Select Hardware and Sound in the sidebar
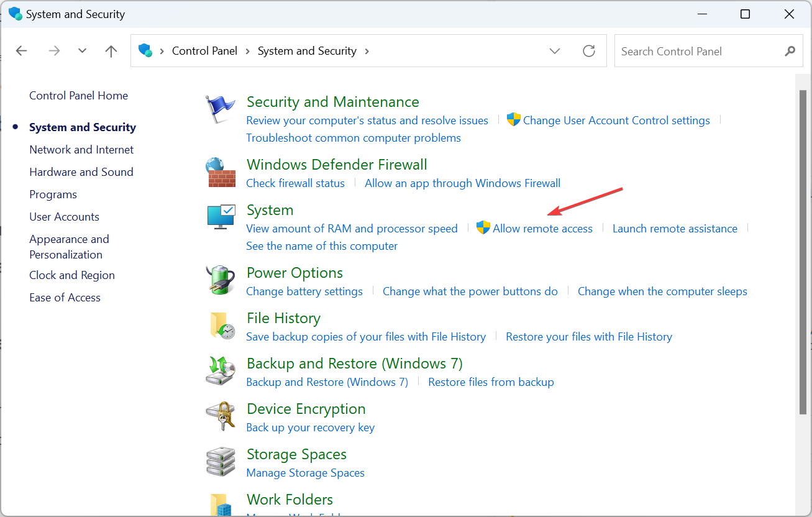The width and height of the screenshot is (812, 517). coord(81,172)
